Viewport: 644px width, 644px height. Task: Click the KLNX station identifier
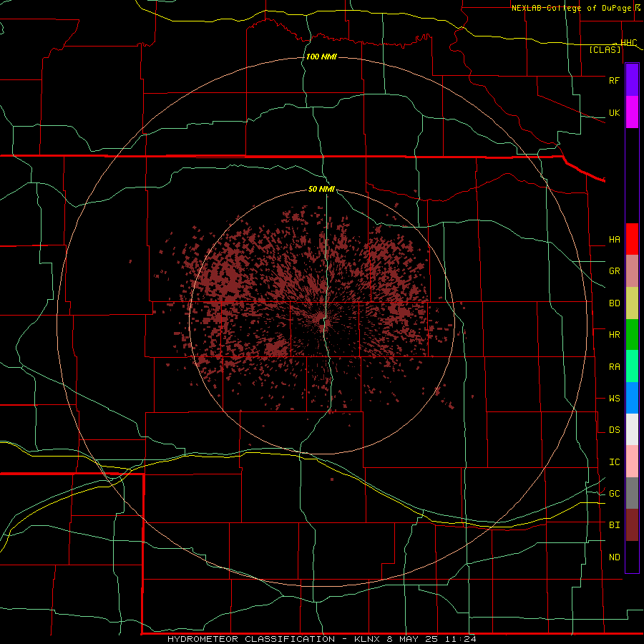pos(367,639)
